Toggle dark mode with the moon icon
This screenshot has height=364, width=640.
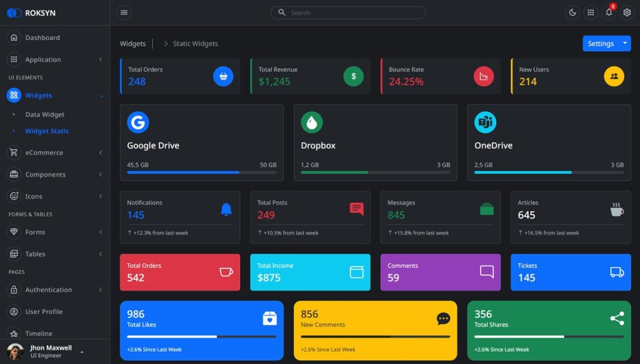click(x=572, y=12)
